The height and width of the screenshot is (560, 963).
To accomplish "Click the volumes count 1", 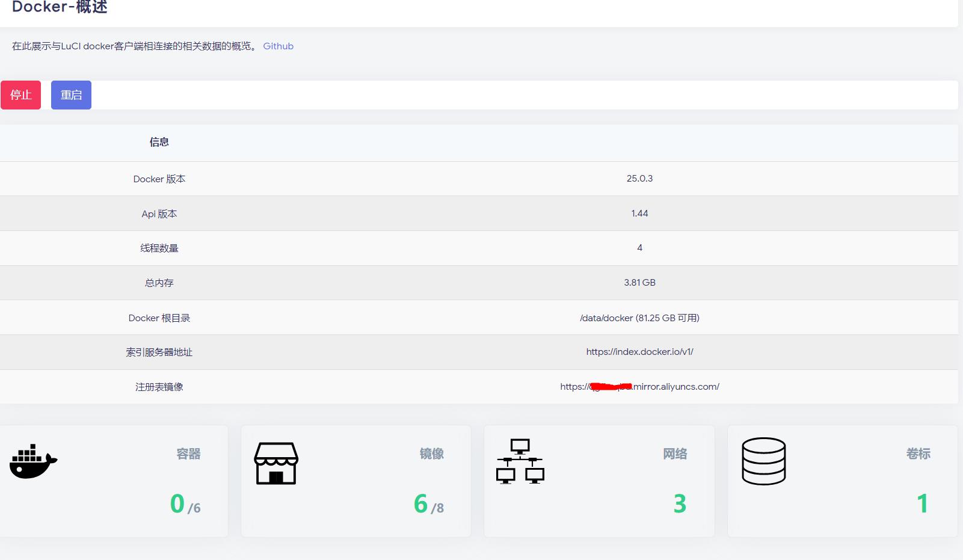I will [x=923, y=504].
